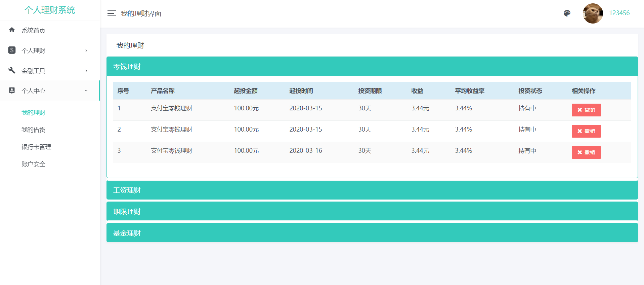Click the 起投金额 column header
The width and height of the screenshot is (644, 285).
pos(246,91)
